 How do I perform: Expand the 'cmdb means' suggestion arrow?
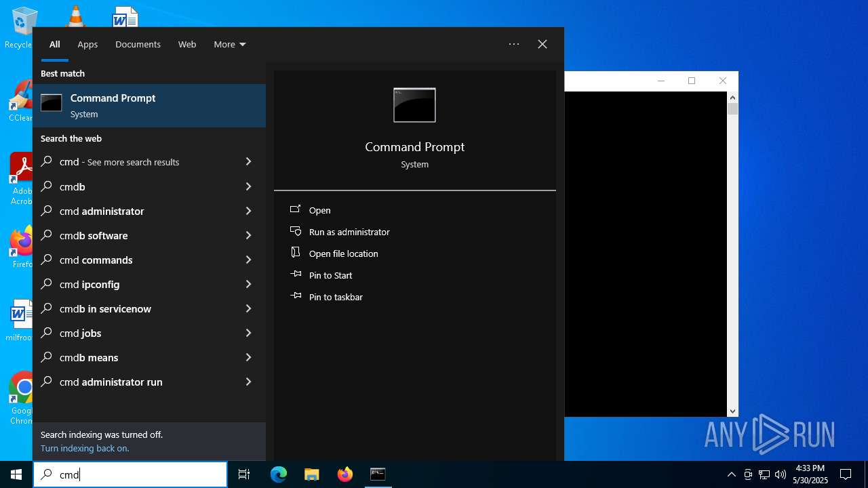coord(248,357)
